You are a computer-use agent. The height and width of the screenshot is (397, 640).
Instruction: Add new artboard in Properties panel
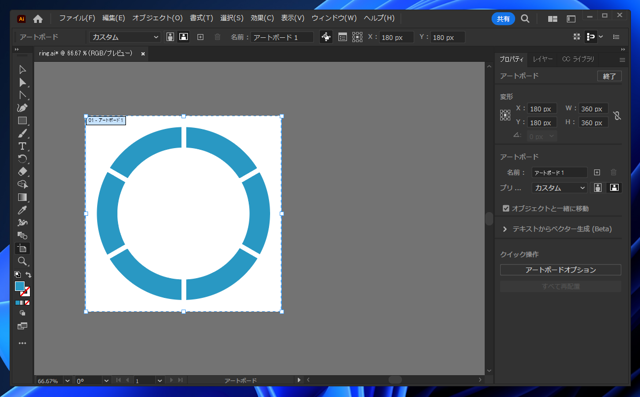pos(597,172)
